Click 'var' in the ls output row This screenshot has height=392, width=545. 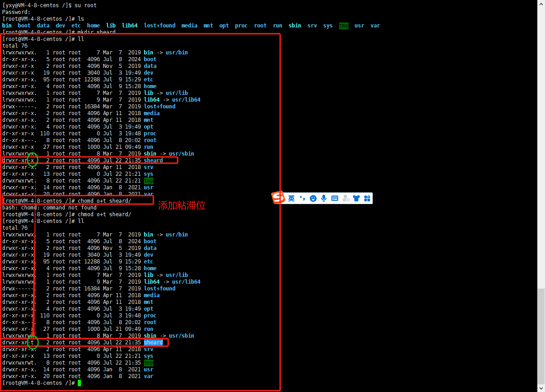tap(375, 26)
